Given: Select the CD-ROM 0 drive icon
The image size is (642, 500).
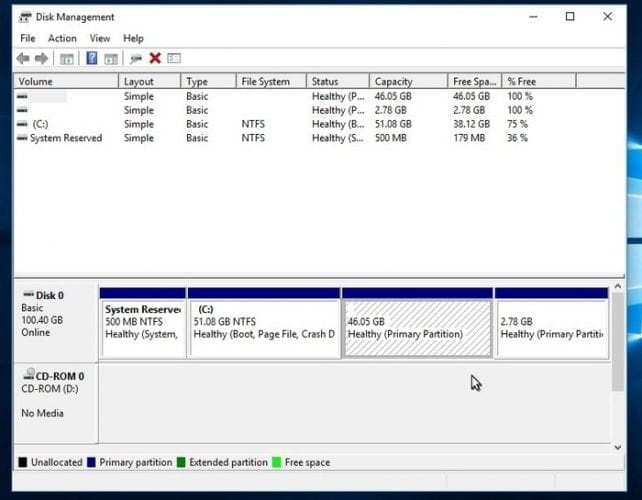Looking at the screenshot, I should click(x=29, y=374).
